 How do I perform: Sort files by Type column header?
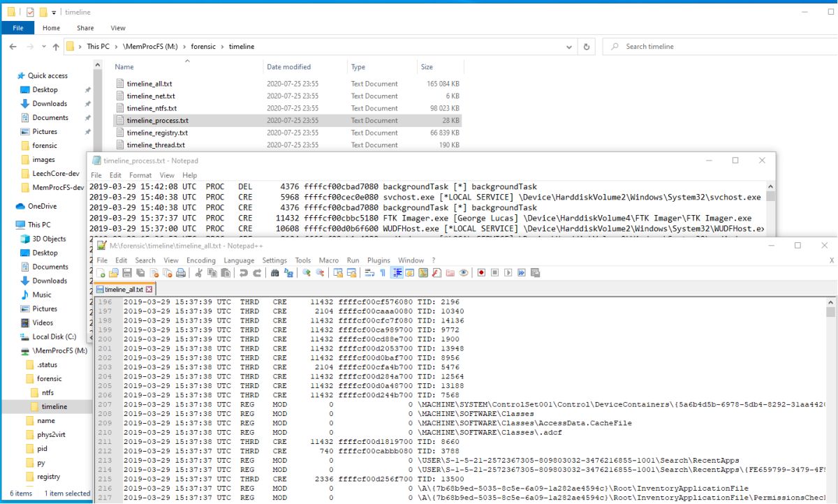tap(358, 67)
